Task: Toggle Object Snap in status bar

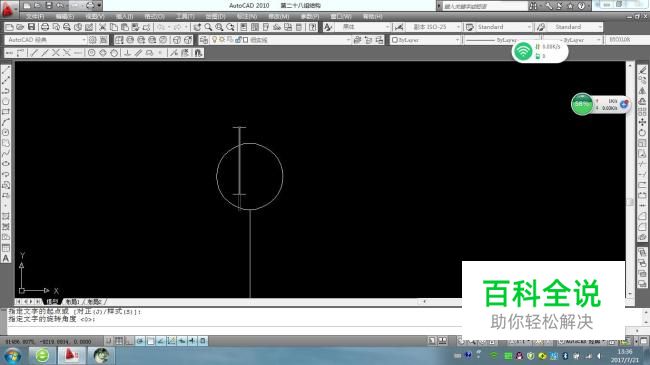Action: click(150, 341)
